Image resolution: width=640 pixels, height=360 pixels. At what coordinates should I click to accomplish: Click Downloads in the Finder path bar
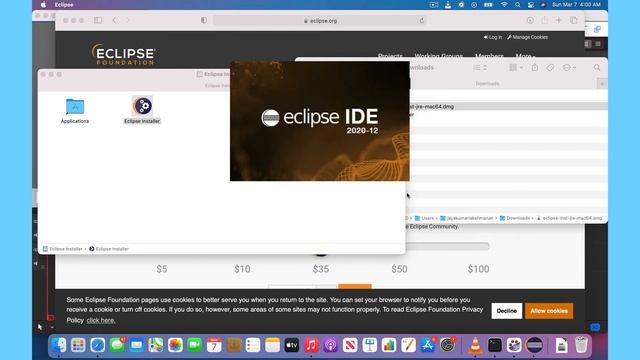pyautogui.click(x=515, y=218)
